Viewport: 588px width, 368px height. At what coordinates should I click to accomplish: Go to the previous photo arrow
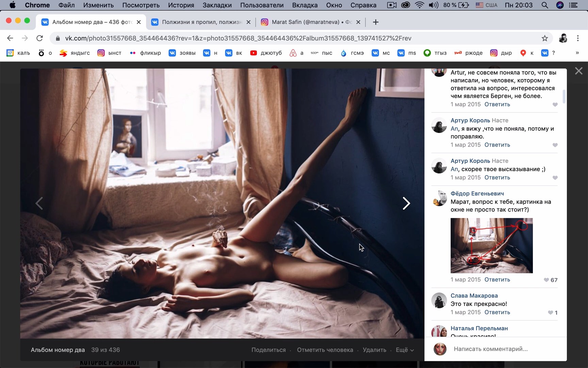tap(39, 203)
